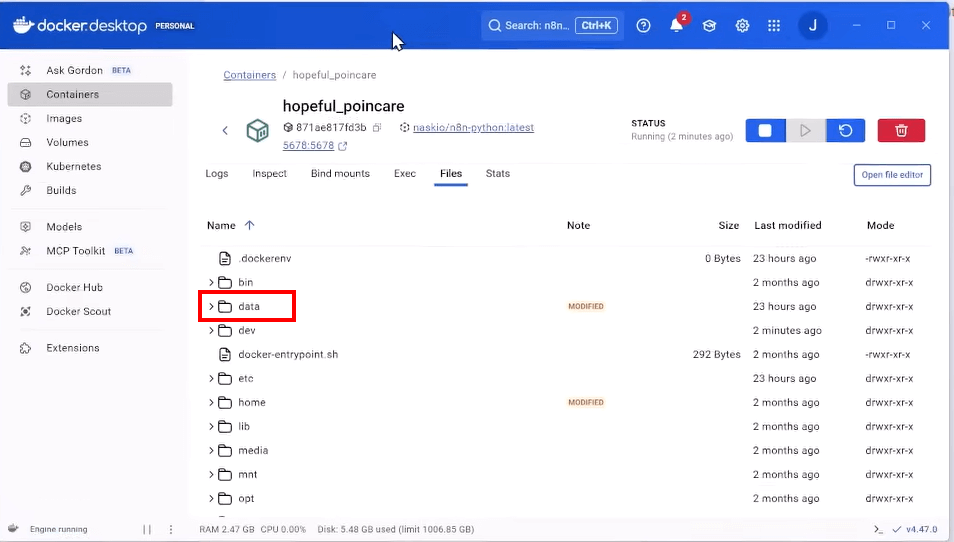The image size is (954, 542).
Task: Open the settings gear icon
Action: 742,26
